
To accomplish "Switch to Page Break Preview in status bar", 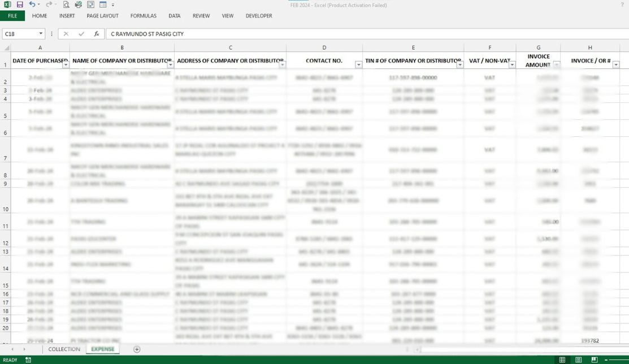I will (x=595, y=360).
